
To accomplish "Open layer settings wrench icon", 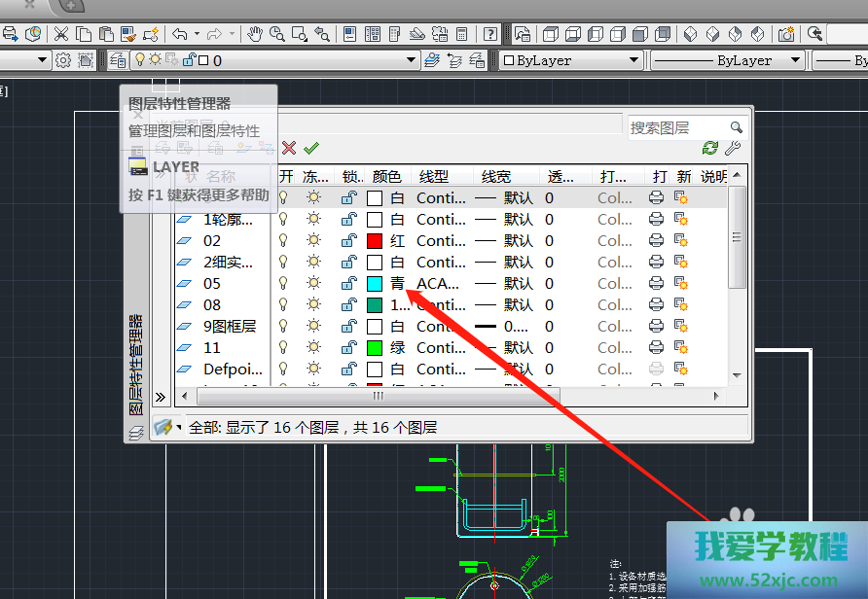I will coord(733,148).
